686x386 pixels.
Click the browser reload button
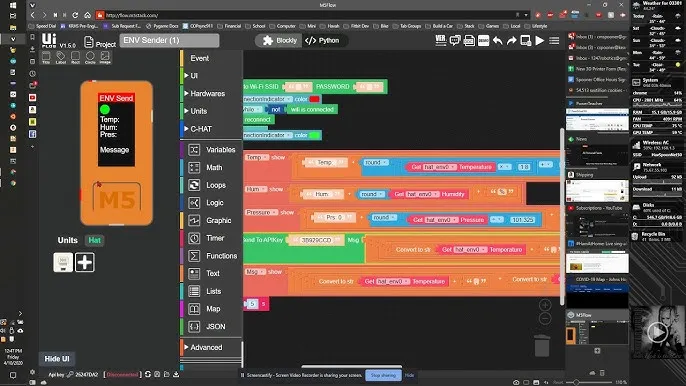pos(75,15)
